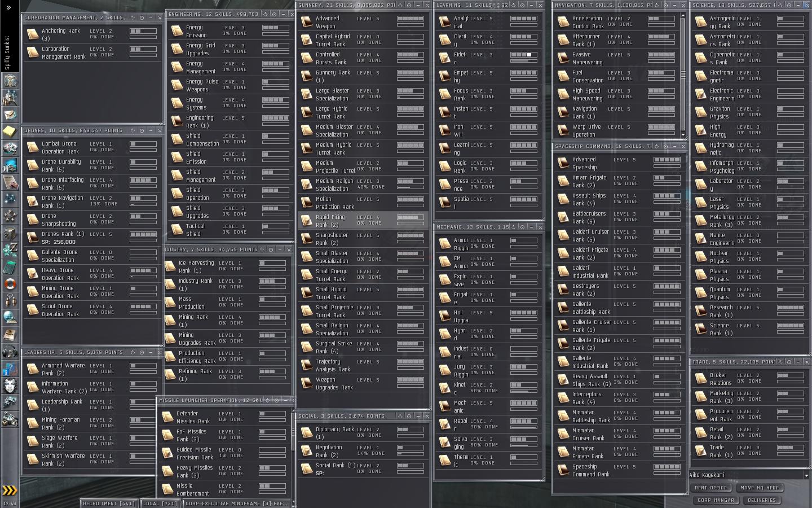
Task: Select the Mining Foreman Rank (2) skill text
Action: (61, 423)
